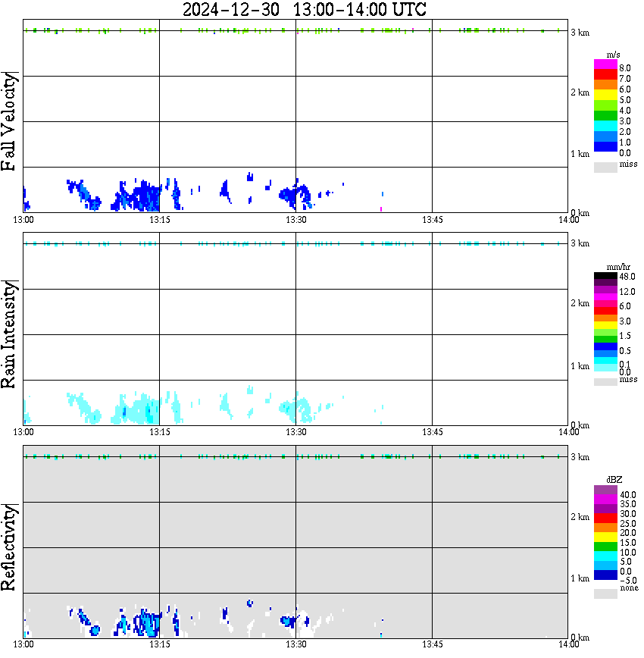
Task: Click the '-5.0' value in dBZ legend
Action: 629,581
